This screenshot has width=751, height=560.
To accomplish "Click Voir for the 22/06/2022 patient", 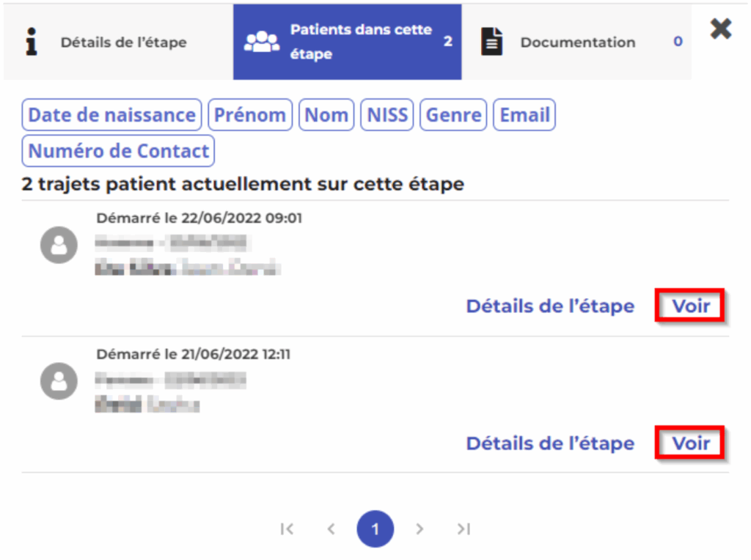I will (x=690, y=306).
